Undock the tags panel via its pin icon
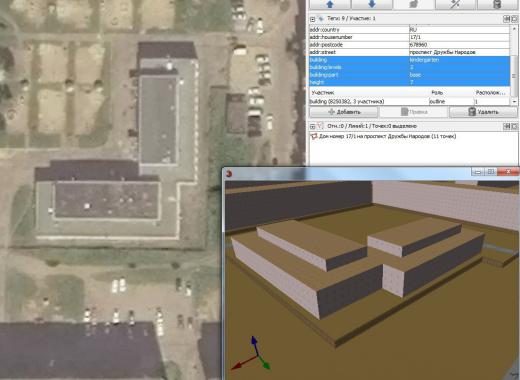 pyautogui.click(x=506, y=19)
